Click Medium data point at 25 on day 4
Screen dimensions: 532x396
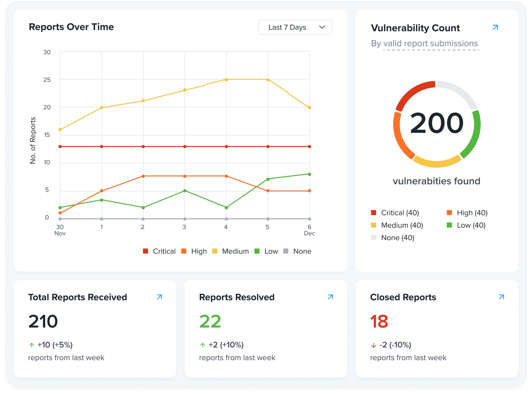point(226,80)
